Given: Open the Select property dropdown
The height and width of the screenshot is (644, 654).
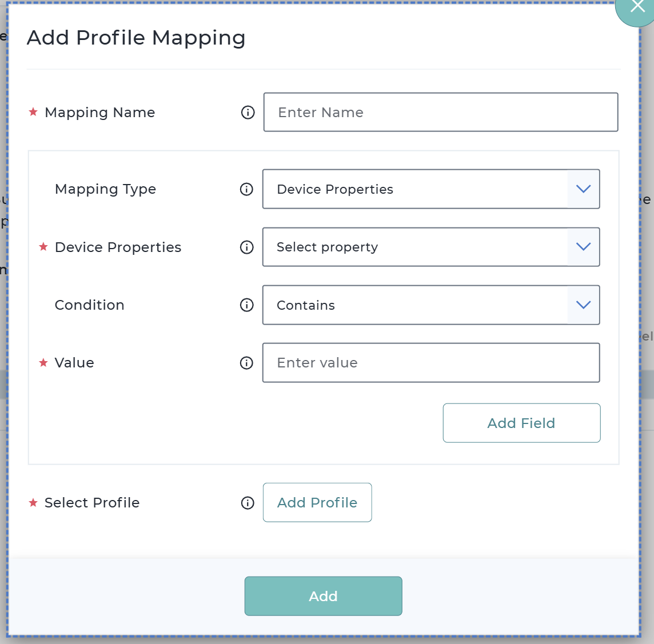Looking at the screenshot, I should coord(415,247).
